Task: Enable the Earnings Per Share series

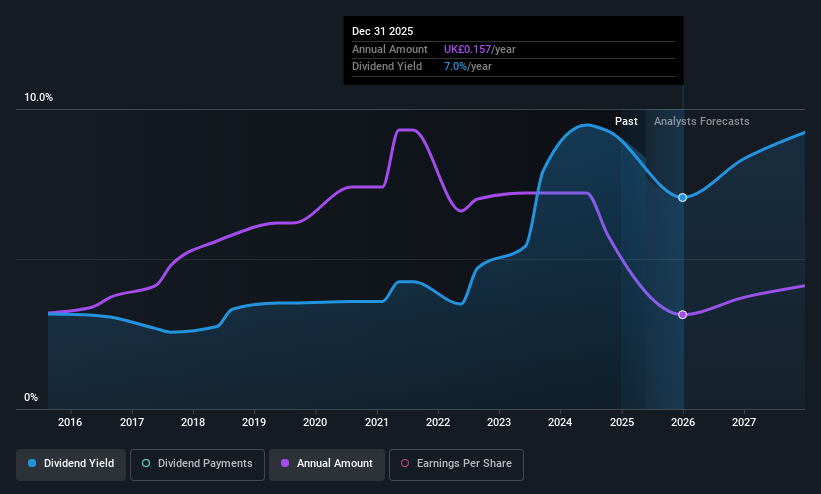Action: point(456,464)
